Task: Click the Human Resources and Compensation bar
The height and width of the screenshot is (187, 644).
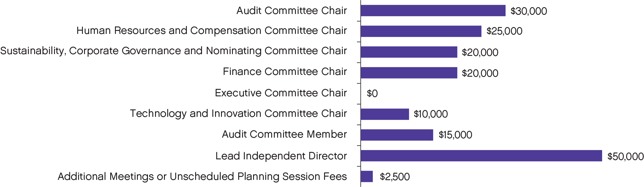Action: 421,31
